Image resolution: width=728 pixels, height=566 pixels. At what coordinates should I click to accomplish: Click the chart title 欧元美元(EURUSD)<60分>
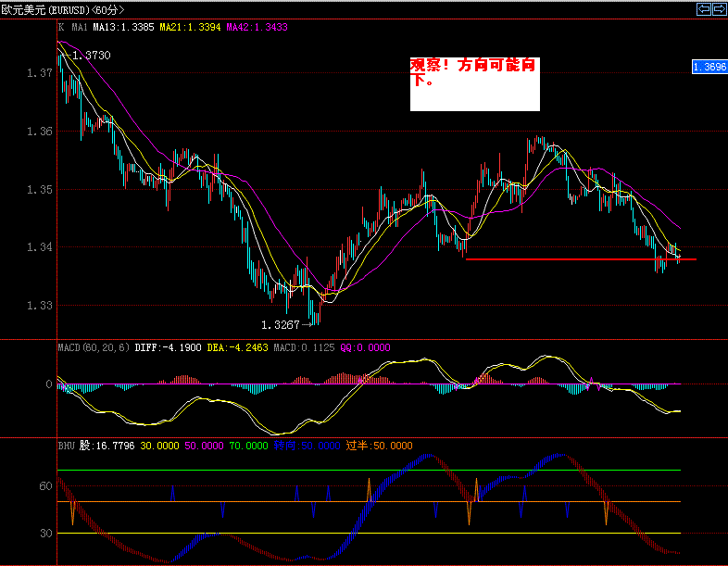[63, 10]
